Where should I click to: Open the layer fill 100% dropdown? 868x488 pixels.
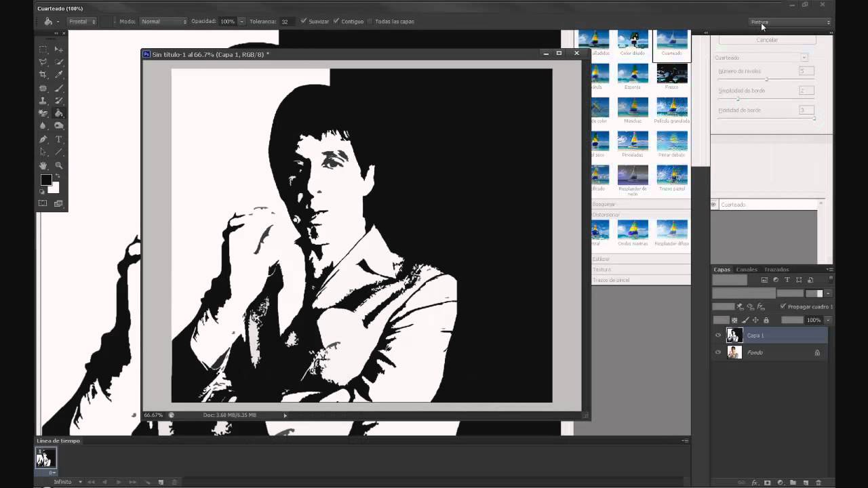click(827, 320)
